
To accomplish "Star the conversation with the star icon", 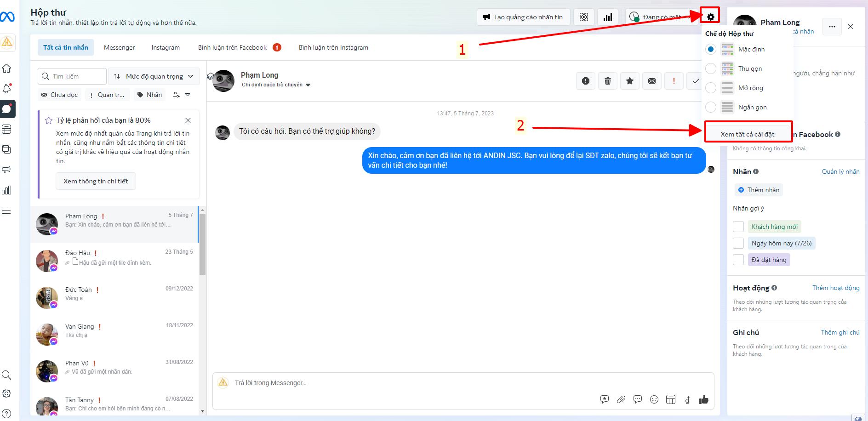I will tap(629, 81).
